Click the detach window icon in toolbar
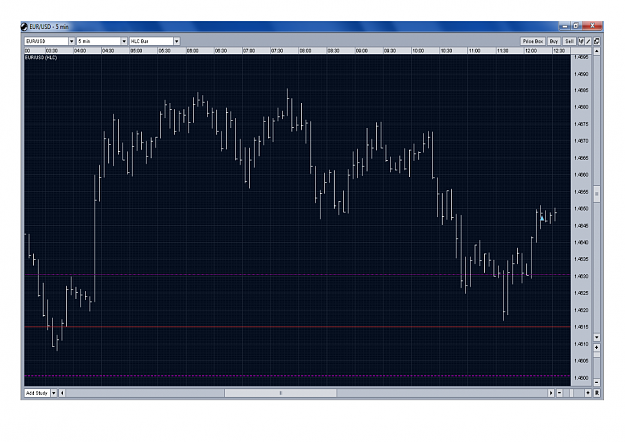Image resolution: width=625 pixels, height=442 pixels. [x=597, y=41]
